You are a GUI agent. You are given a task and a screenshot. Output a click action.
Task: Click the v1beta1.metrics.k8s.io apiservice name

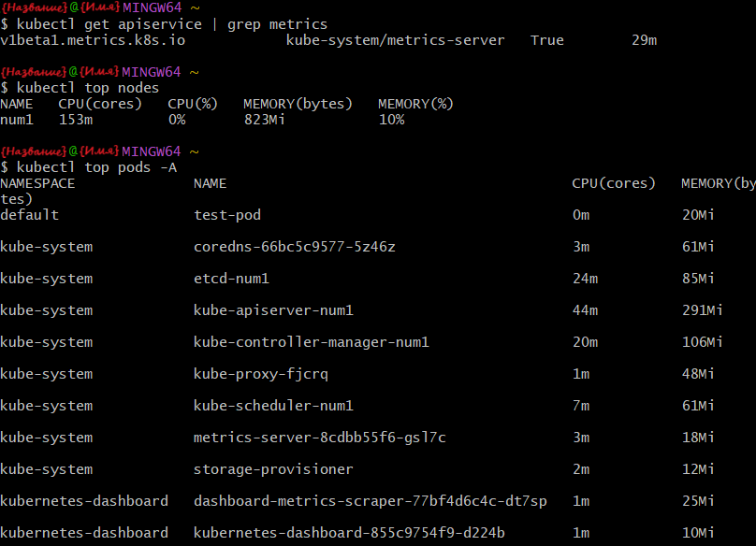pyautogui.click(x=80, y=40)
